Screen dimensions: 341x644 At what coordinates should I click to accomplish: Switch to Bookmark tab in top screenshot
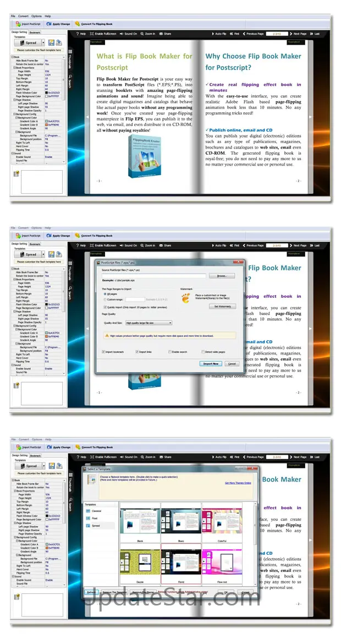pyautogui.click(x=35, y=31)
